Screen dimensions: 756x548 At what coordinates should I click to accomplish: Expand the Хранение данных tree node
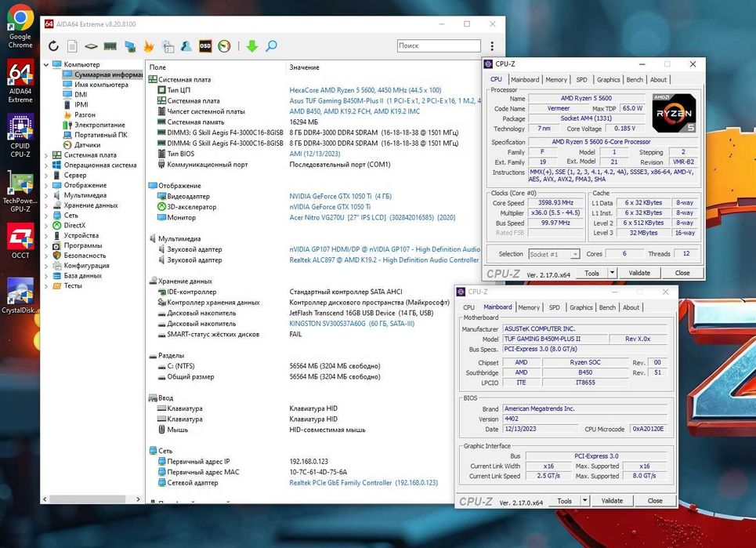pyautogui.click(x=47, y=205)
